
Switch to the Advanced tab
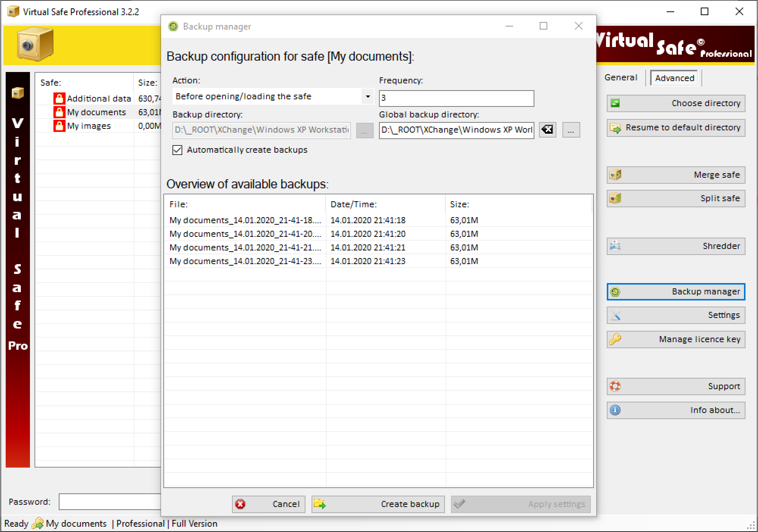tap(674, 78)
